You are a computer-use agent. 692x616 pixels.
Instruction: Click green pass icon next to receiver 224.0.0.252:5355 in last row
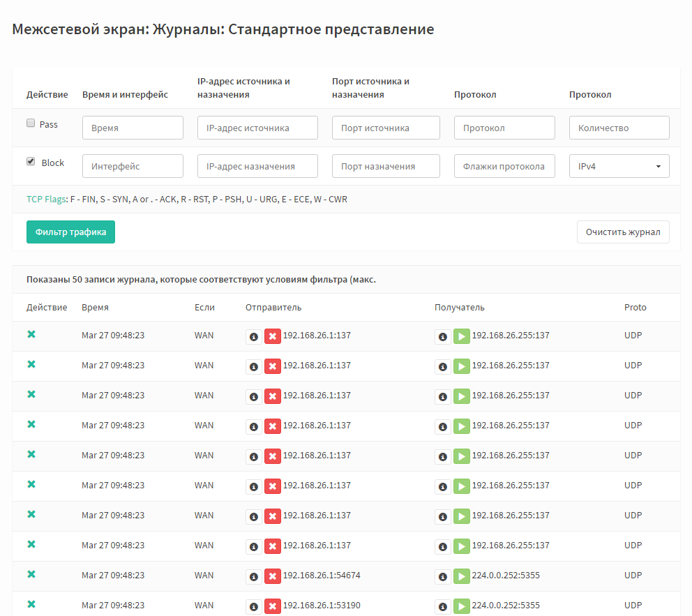click(462, 607)
